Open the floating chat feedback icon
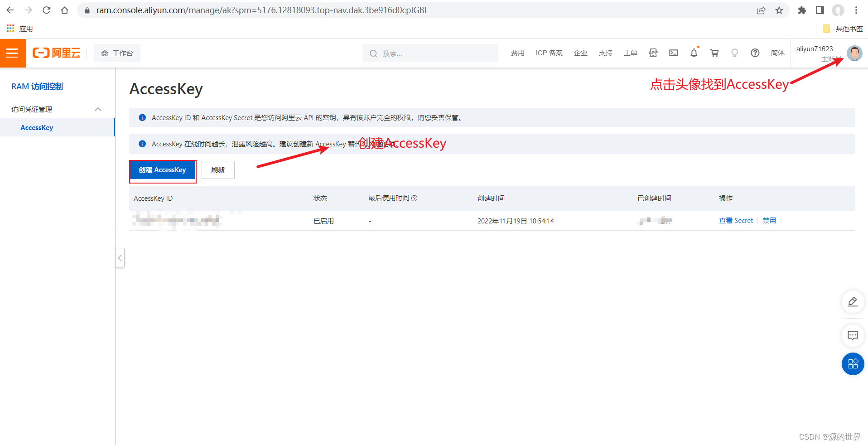868x445 pixels. tap(853, 336)
